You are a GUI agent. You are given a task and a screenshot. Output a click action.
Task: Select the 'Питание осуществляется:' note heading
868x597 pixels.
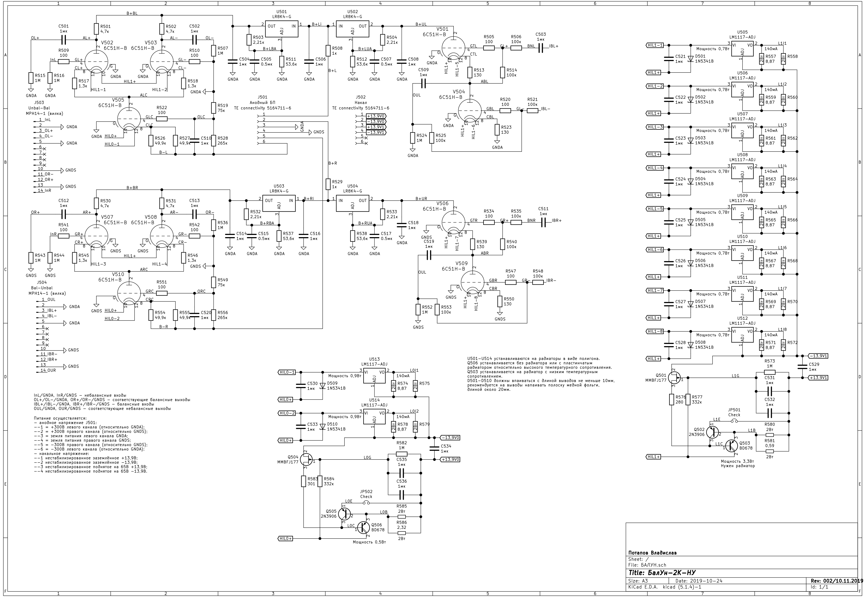[x=60, y=418]
